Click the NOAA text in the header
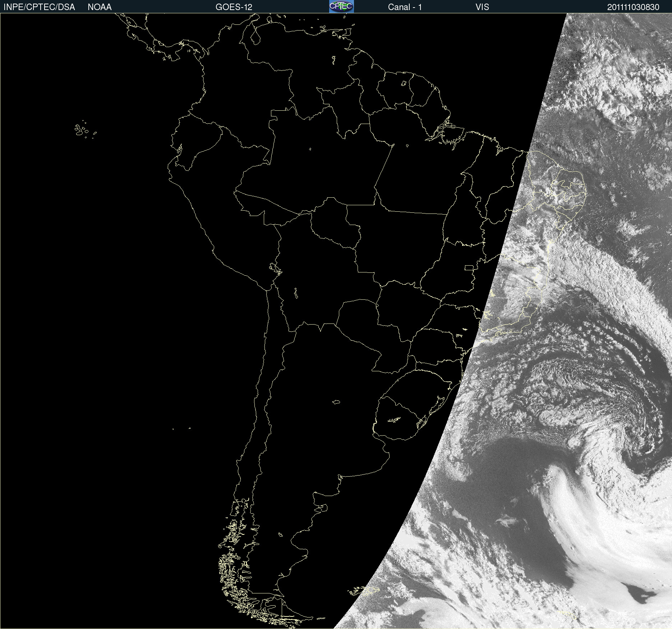The image size is (672, 629). coord(100,7)
